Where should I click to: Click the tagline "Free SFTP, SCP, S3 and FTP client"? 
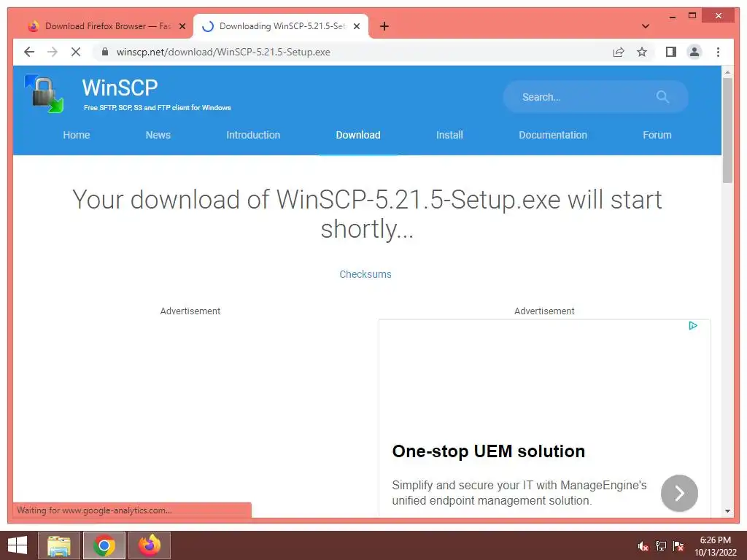(x=158, y=108)
